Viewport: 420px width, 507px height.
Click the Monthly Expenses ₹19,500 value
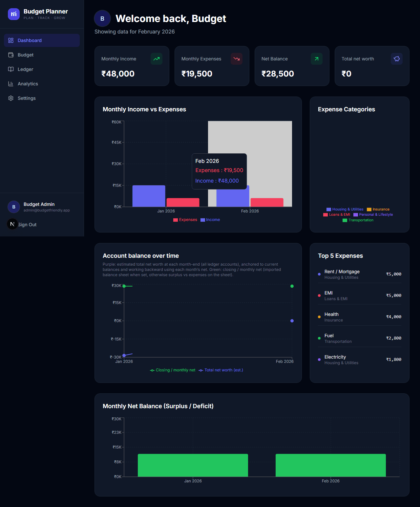click(197, 74)
